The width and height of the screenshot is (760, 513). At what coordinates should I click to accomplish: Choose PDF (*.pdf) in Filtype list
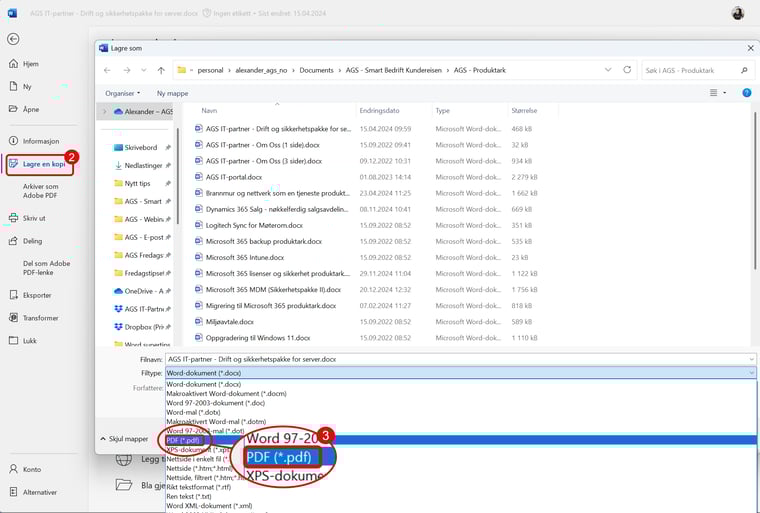point(183,440)
